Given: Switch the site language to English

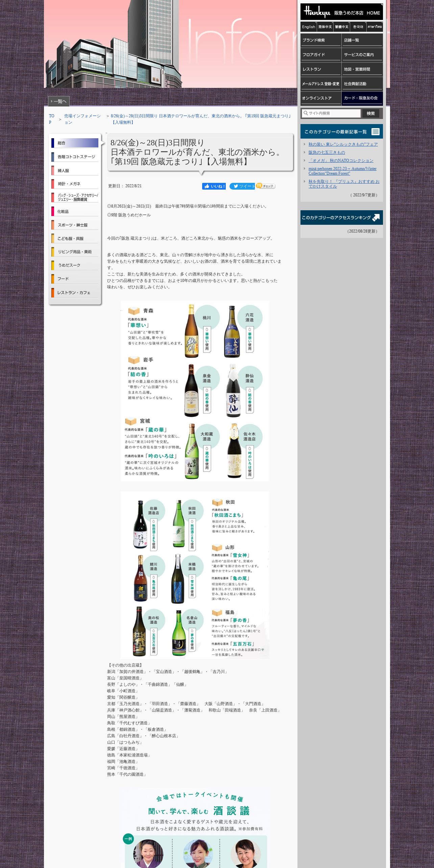Looking at the screenshot, I should [x=309, y=27].
